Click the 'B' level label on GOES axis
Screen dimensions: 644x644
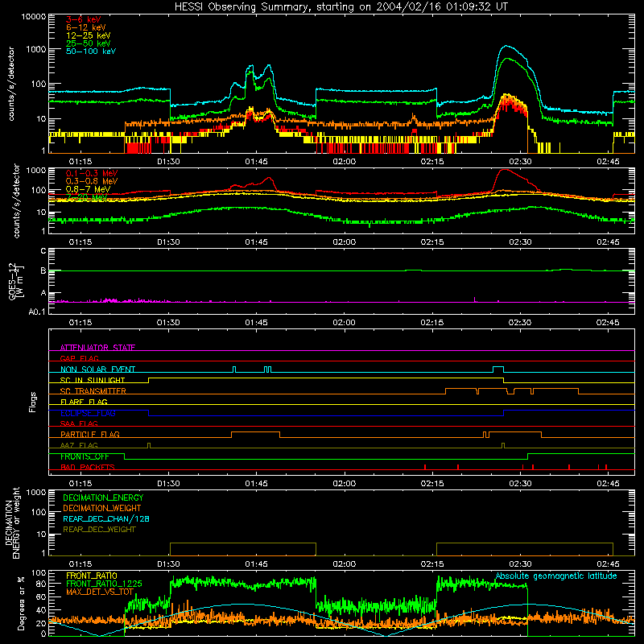[x=43, y=270]
